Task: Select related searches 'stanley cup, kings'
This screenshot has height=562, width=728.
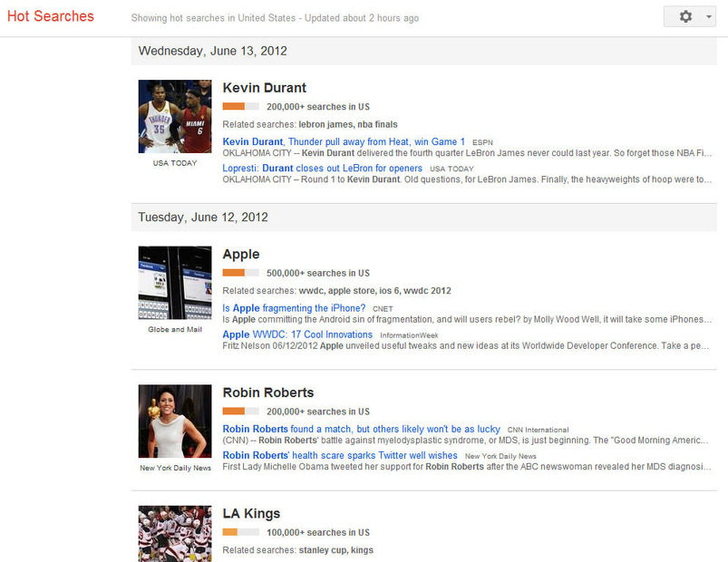Action: click(x=335, y=550)
